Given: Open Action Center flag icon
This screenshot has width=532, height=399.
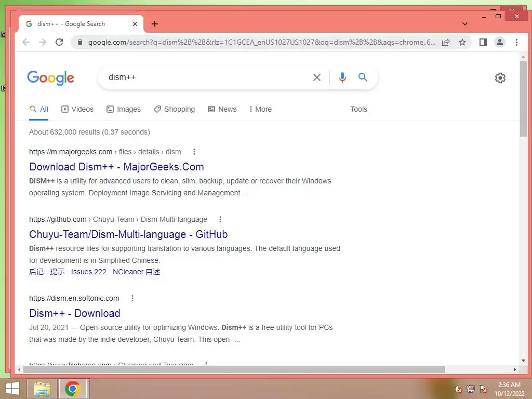Looking at the screenshot, I should tap(483, 389).
